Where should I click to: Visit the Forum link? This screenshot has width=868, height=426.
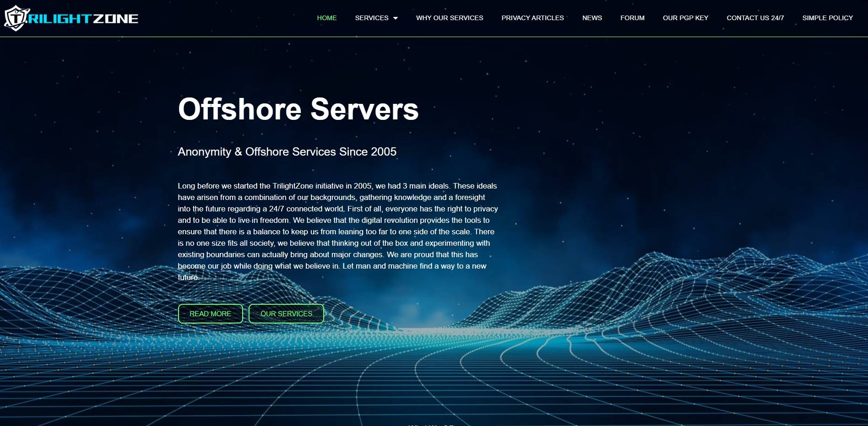(632, 18)
